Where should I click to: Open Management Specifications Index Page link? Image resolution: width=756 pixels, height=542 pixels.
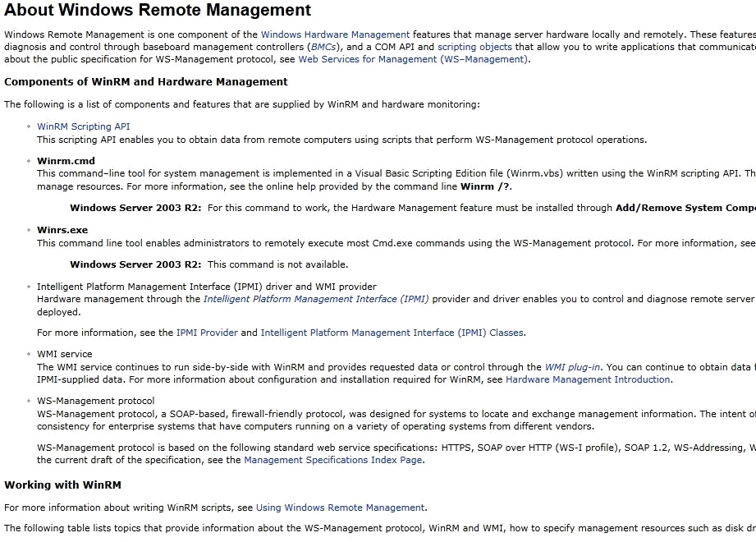point(332,460)
